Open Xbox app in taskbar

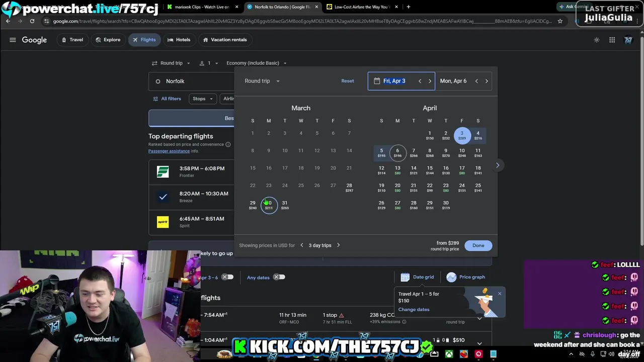click(449, 354)
